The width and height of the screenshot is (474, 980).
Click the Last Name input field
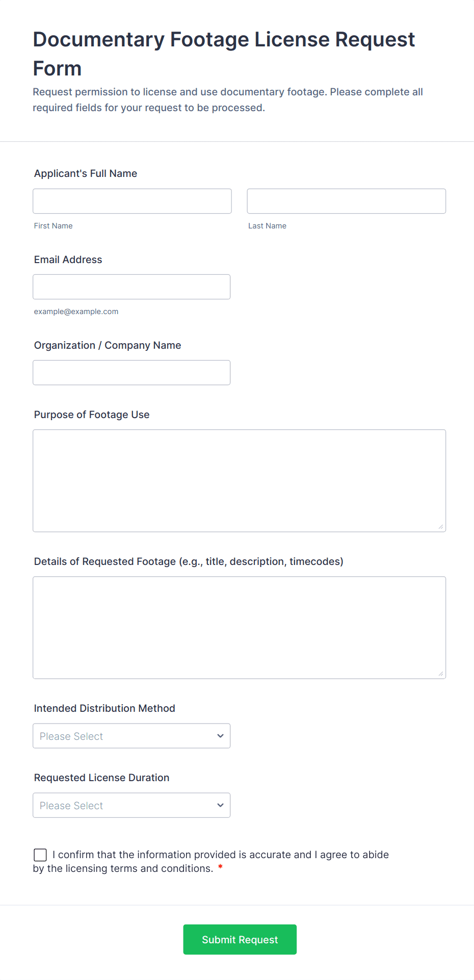tap(346, 201)
